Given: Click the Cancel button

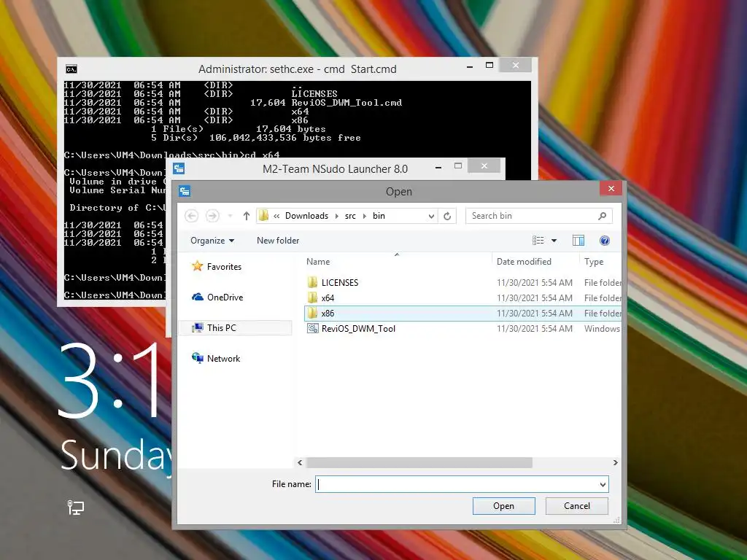Looking at the screenshot, I should click(x=576, y=506).
